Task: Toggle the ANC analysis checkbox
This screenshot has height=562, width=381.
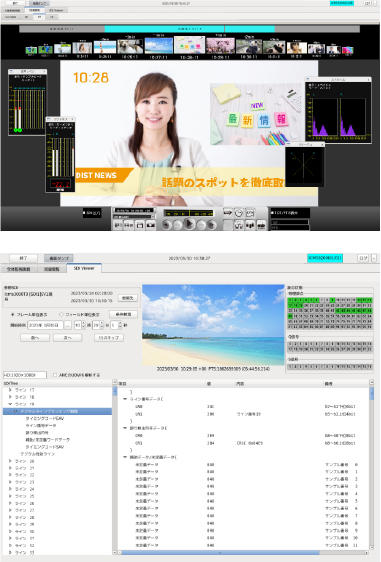Action: (x=55, y=375)
